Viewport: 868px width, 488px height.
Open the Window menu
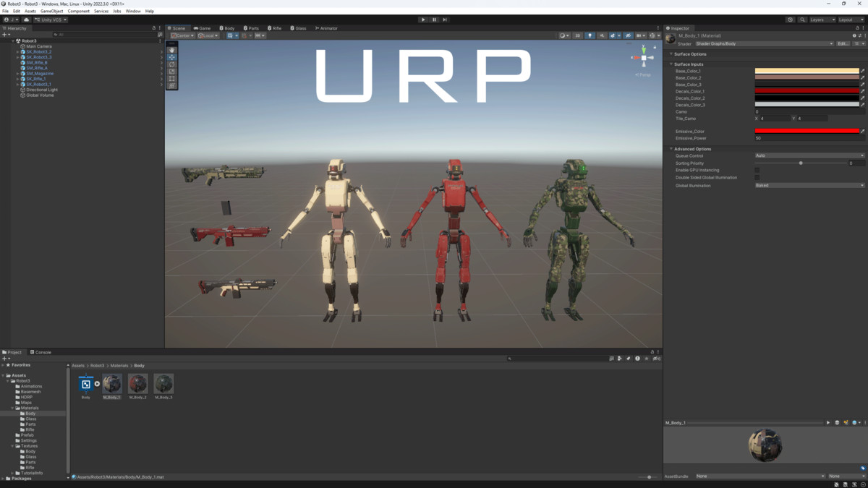click(133, 11)
